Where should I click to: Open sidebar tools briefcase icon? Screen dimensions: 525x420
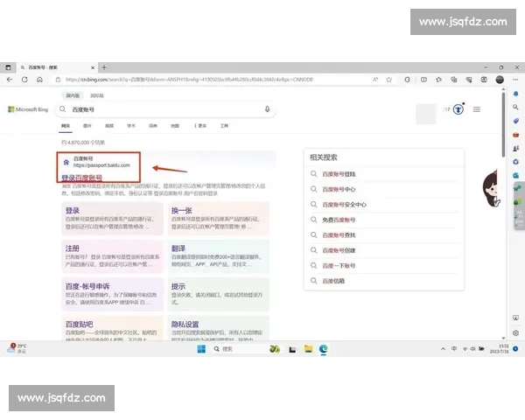click(x=515, y=135)
